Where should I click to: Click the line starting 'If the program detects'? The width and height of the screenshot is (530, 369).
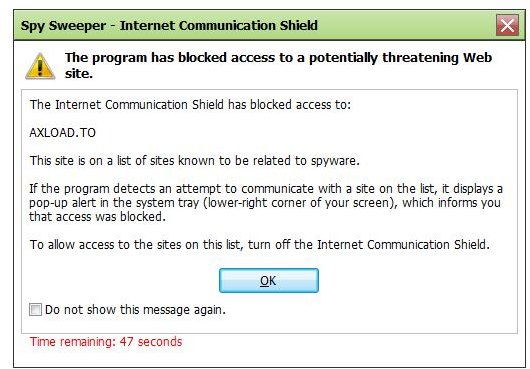coord(266,189)
